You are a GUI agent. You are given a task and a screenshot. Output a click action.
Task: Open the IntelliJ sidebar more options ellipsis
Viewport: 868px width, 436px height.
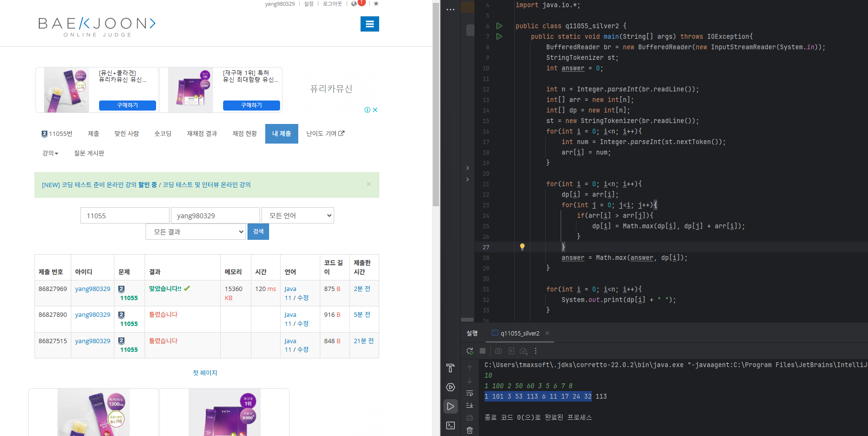click(451, 10)
